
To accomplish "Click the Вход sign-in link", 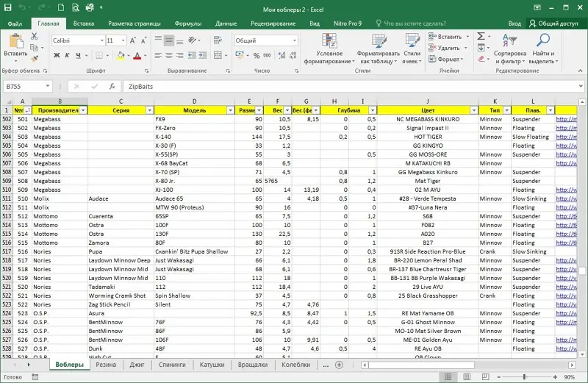I will coord(514,24).
